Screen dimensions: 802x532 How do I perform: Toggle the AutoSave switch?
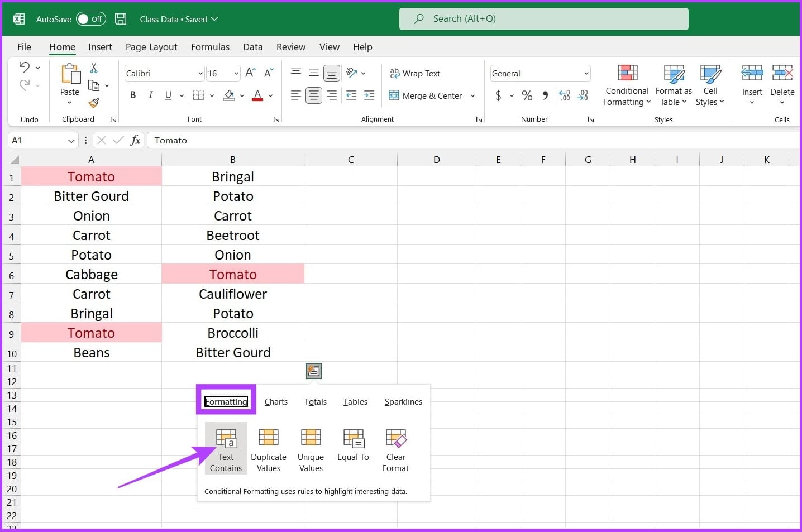click(90, 19)
